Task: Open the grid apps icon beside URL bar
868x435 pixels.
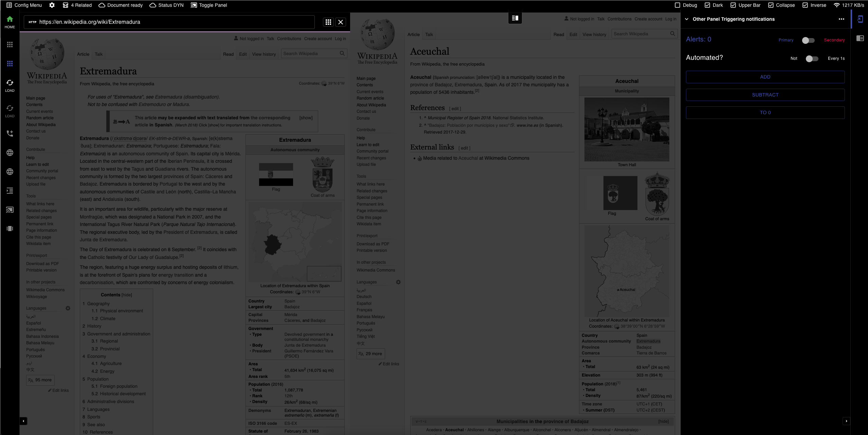Action: pos(328,22)
